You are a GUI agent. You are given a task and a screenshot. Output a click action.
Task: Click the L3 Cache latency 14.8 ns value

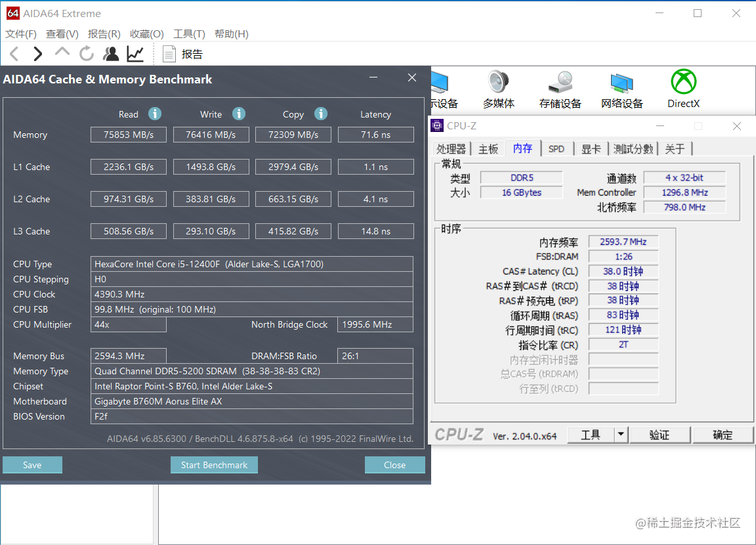coord(376,231)
